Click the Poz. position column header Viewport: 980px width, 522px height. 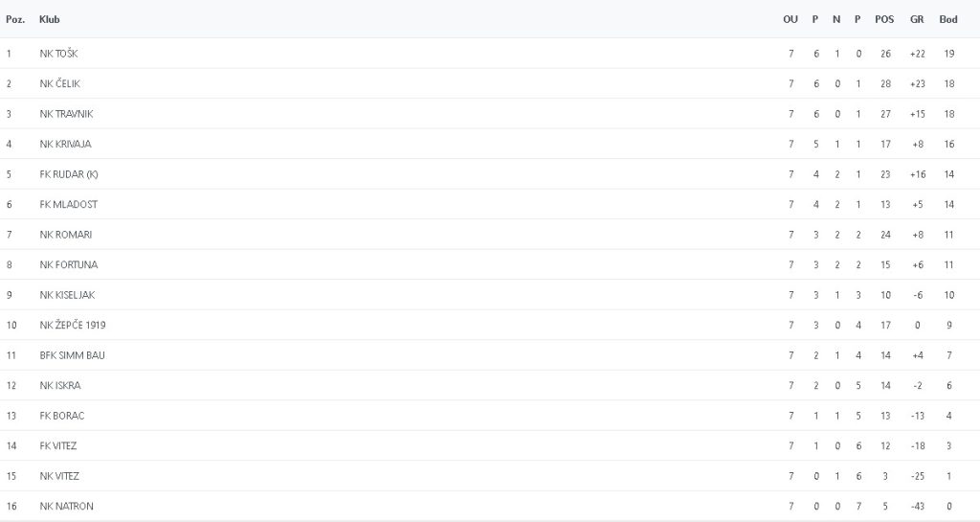pyautogui.click(x=15, y=19)
